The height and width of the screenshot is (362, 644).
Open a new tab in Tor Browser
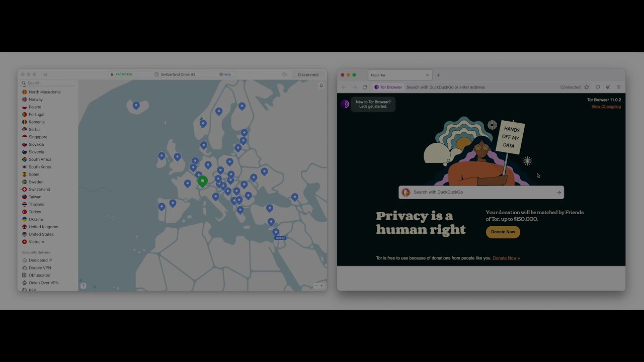(x=438, y=75)
